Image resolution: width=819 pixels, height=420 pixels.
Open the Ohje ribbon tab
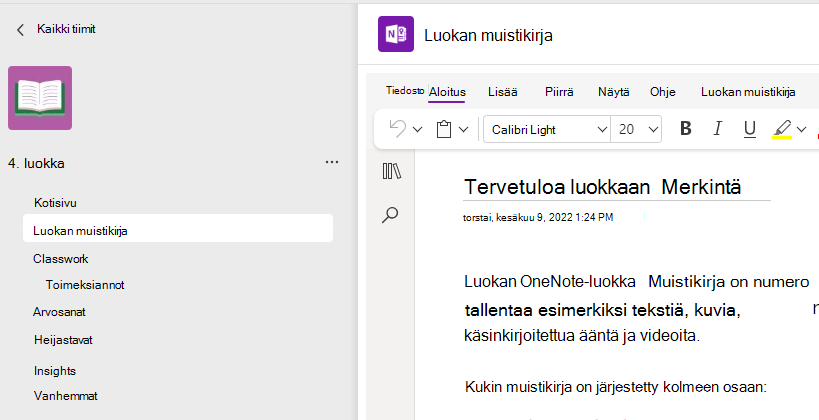663,92
